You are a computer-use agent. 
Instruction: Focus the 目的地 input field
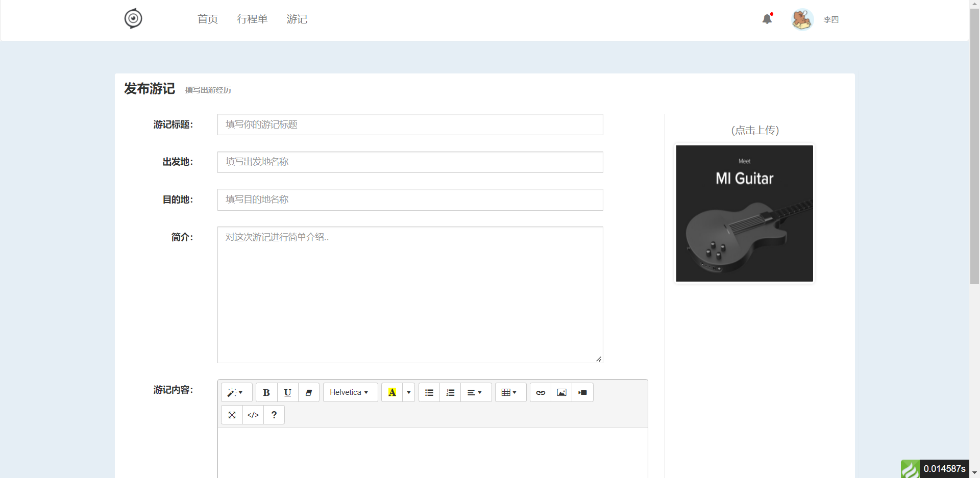coord(410,199)
